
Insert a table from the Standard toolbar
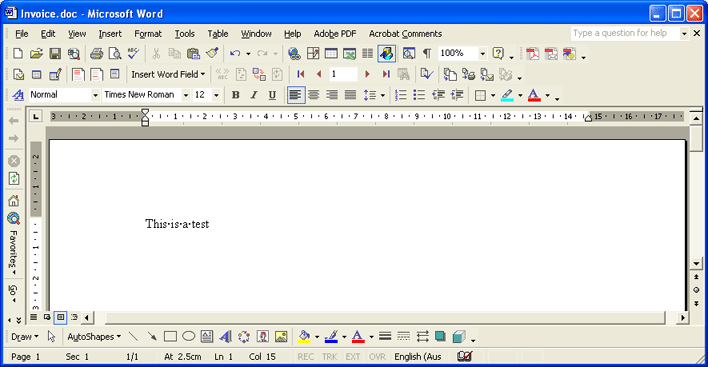331,54
